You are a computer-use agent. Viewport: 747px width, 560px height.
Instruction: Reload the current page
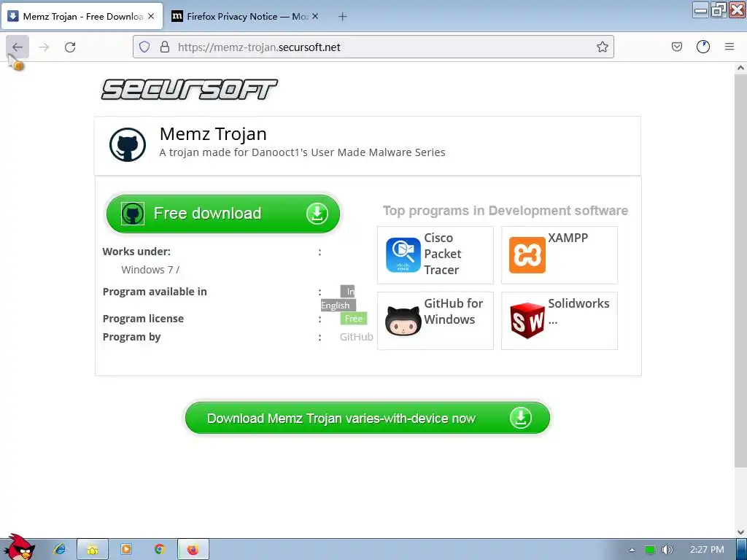pos(70,47)
